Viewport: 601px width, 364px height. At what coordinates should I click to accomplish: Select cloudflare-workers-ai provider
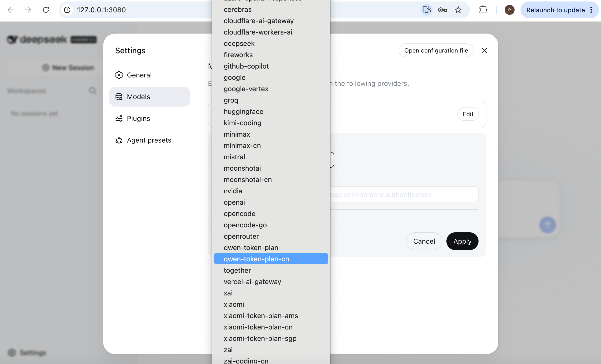pyautogui.click(x=271, y=32)
